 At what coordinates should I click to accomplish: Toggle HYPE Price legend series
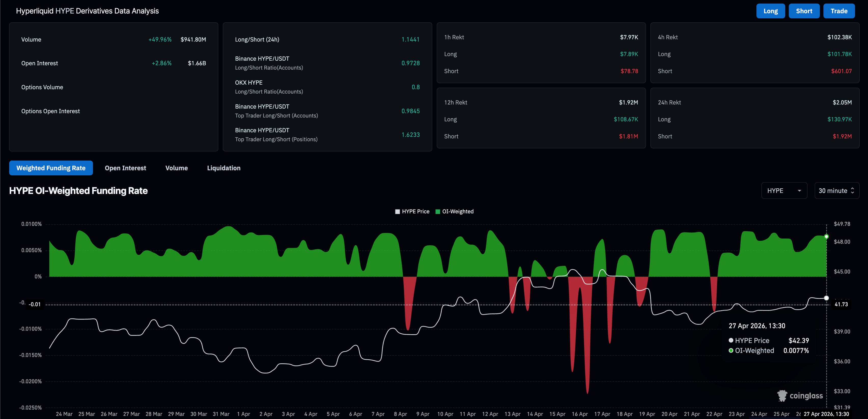[x=415, y=211]
